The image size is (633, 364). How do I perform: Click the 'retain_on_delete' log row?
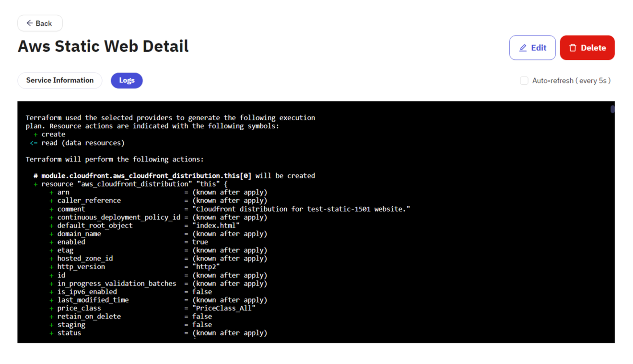click(x=130, y=317)
